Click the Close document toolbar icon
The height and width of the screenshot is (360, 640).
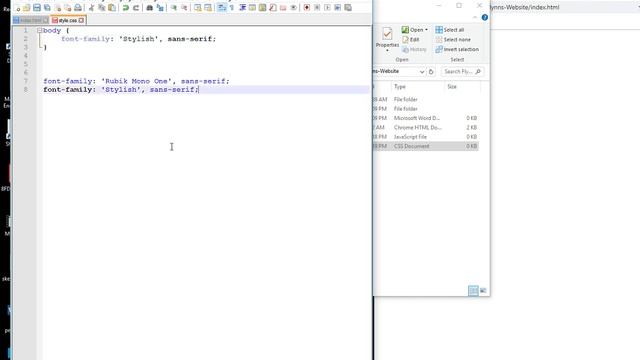point(58,8)
